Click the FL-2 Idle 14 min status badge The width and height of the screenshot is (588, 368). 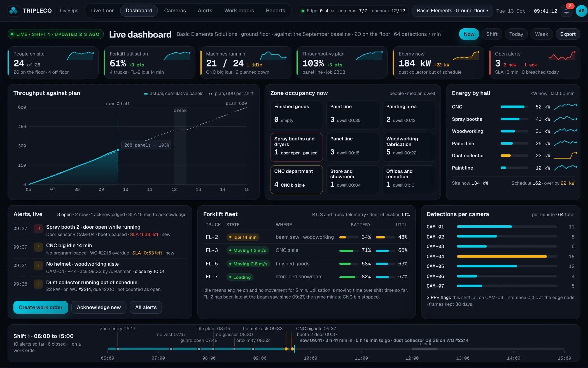tap(243, 237)
